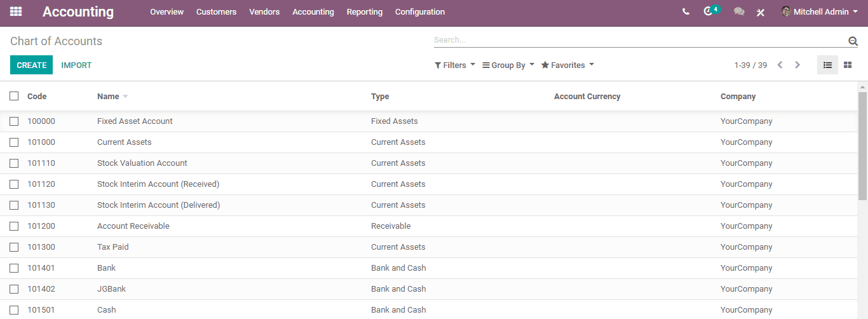Check the Fixed Asset Account row checkbox
Screen dimensions: 868x319
14,121
